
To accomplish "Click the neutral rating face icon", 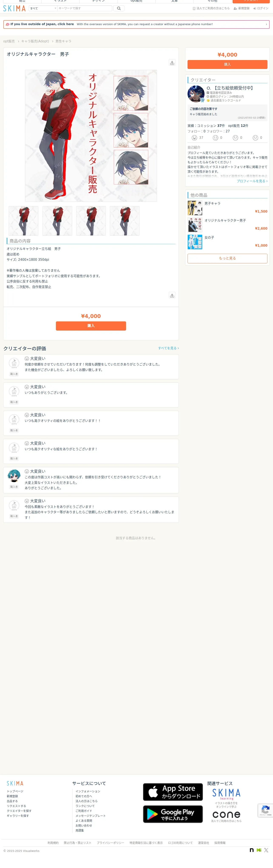I will (235, 138).
